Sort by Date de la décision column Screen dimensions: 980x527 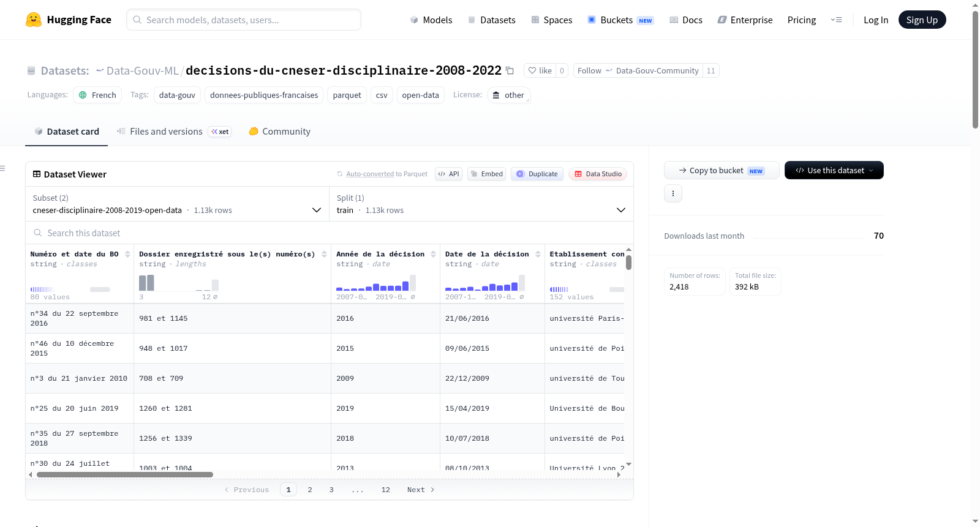tap(538, 254)
